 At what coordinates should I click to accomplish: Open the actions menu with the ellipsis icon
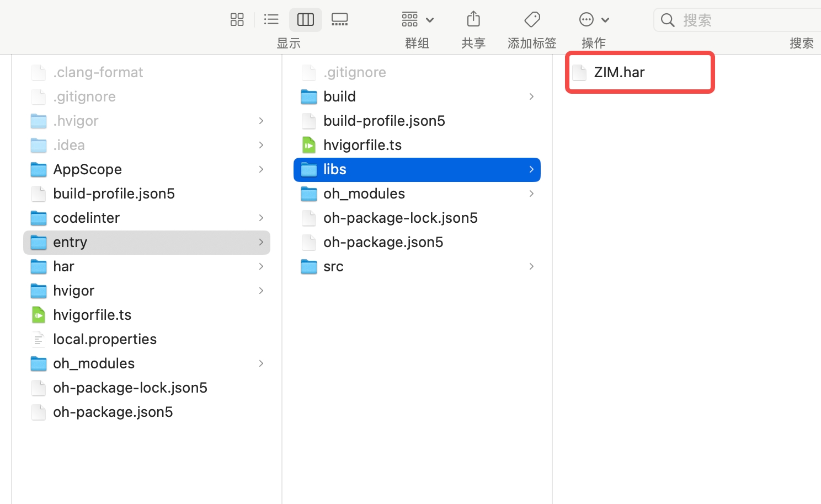click(594, 20)
